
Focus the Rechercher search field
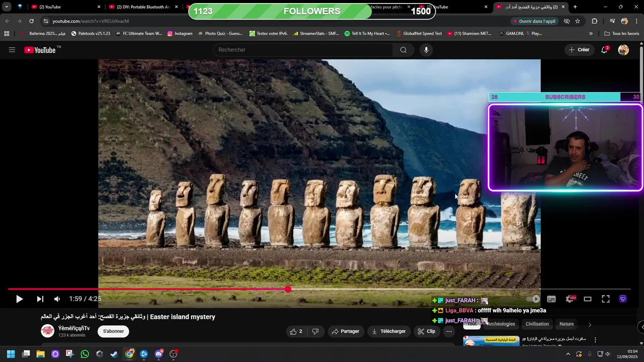(303, 50)
